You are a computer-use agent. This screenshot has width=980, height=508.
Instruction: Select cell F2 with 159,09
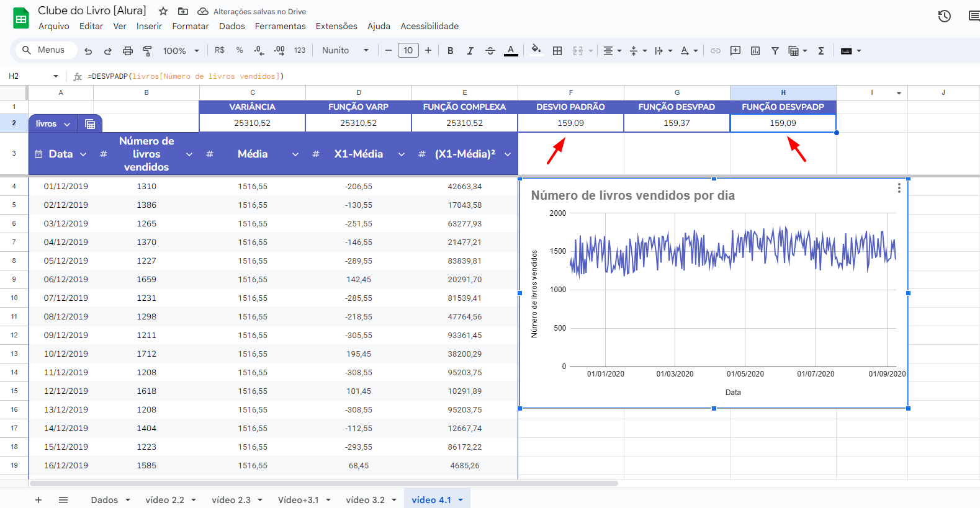coord(570,123)
